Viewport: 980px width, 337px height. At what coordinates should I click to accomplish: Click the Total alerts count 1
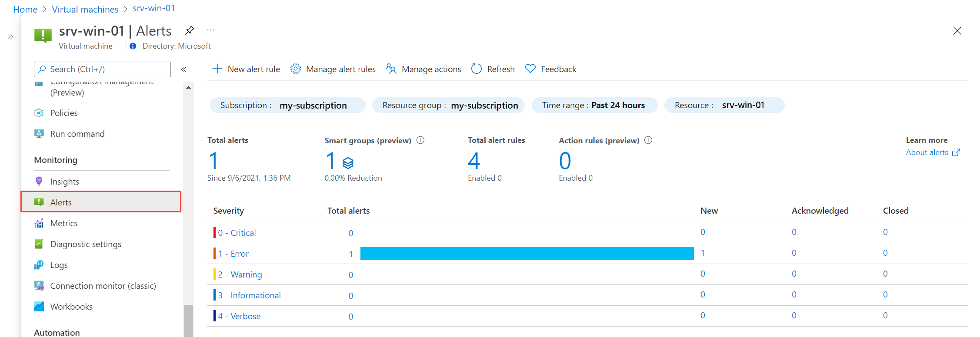click(x=213, y=161)
